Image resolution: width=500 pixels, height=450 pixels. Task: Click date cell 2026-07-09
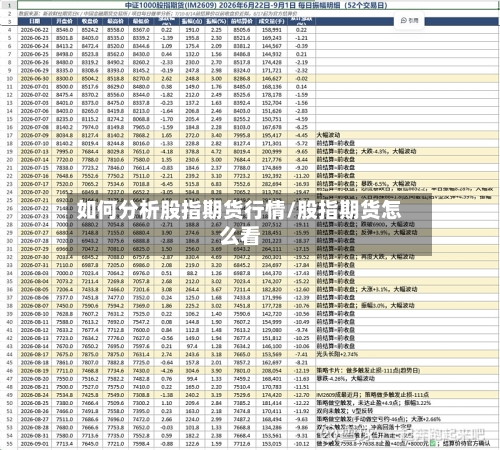pos(35,135)
